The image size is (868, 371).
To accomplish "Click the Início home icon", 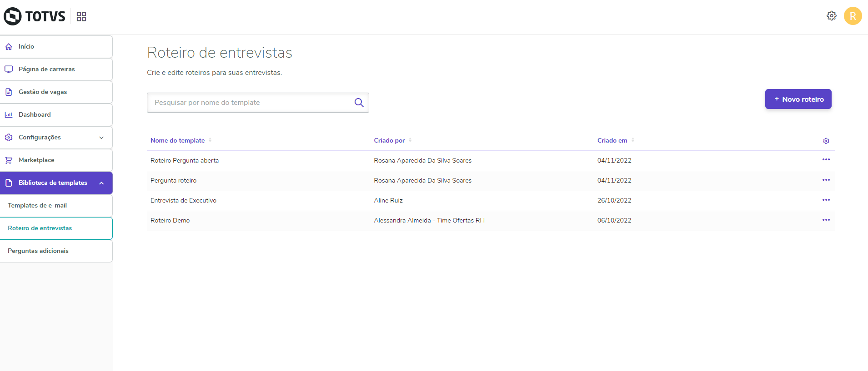I will pos(9,47).
